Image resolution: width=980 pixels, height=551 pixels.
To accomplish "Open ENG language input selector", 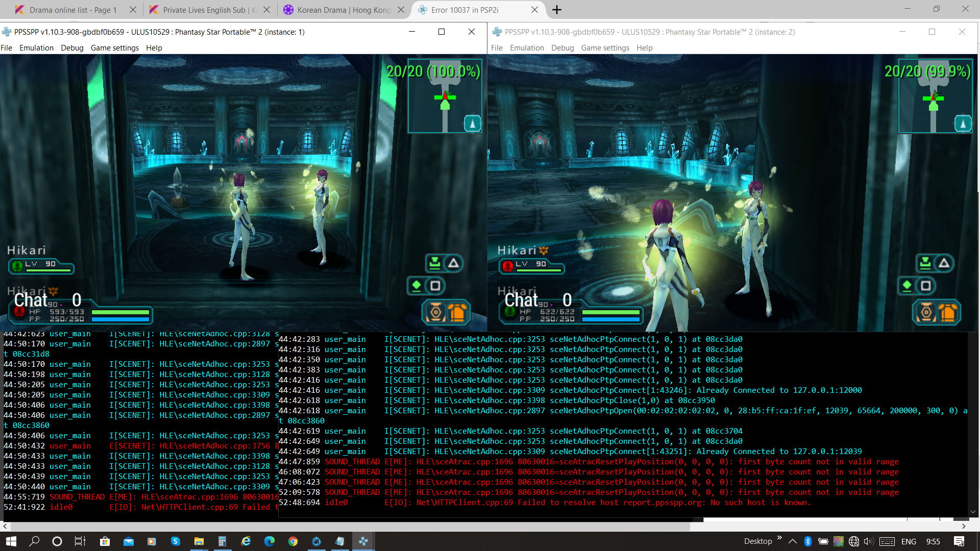I will point(909,541).
